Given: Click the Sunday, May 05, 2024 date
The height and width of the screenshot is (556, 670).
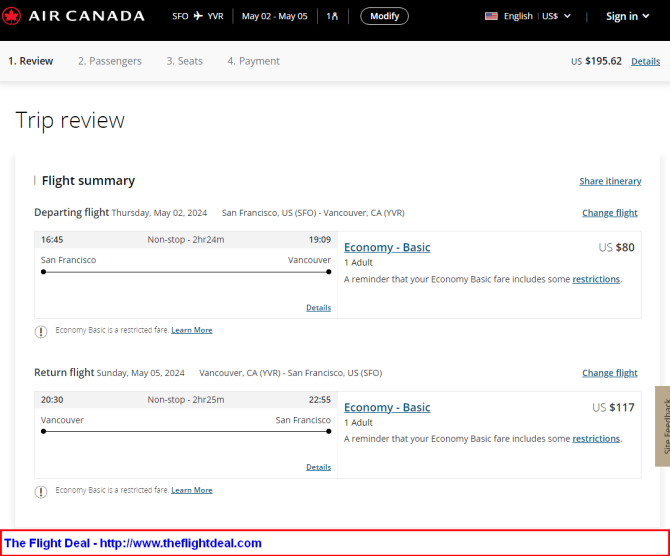Looking at the screenshot, I should (141, 373).
